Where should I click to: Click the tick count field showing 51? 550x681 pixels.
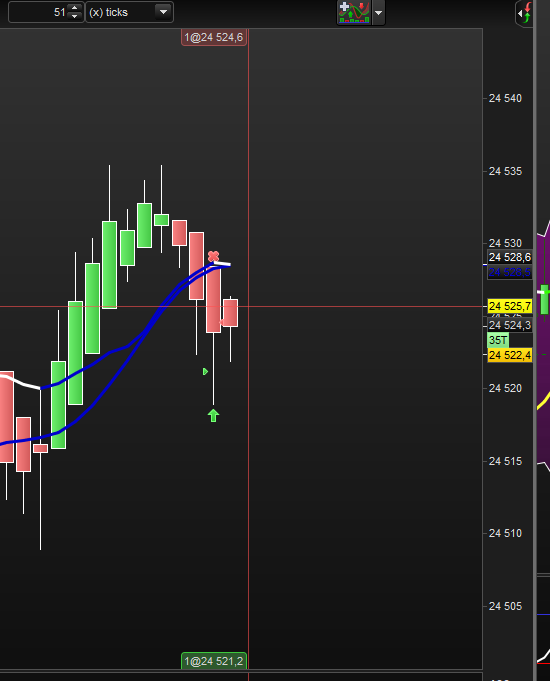click(39, 12)
